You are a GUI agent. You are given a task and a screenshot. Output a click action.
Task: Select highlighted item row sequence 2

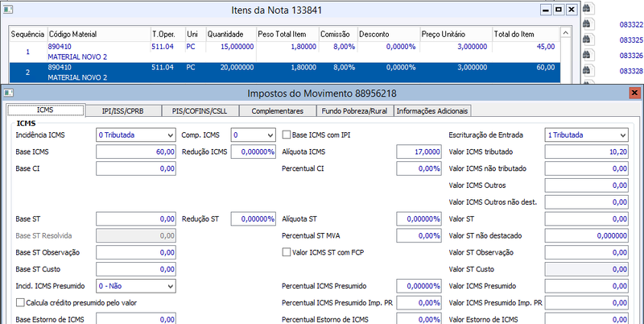284,73
